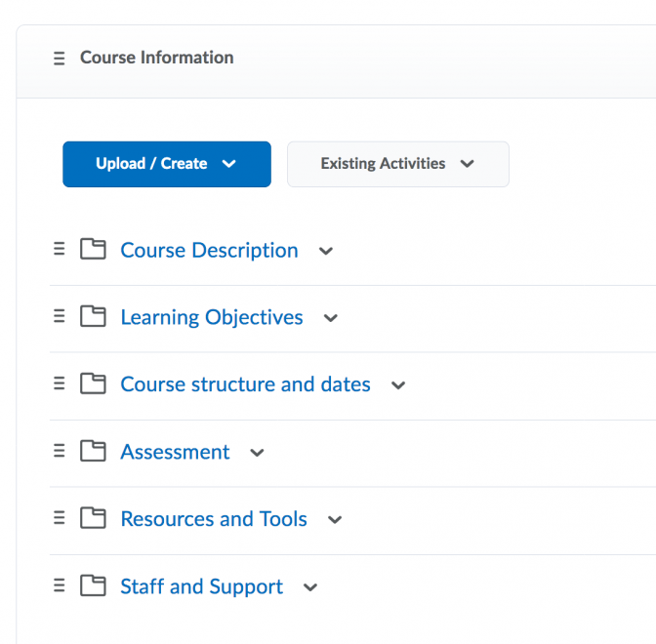Click drag handle next to Staff and Support

tap(60, 585)
